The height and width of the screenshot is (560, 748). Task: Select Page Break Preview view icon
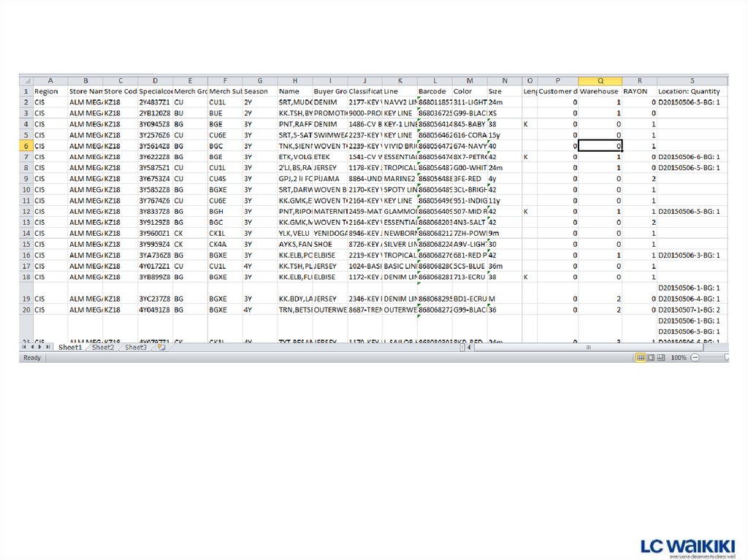coord(661,358)
